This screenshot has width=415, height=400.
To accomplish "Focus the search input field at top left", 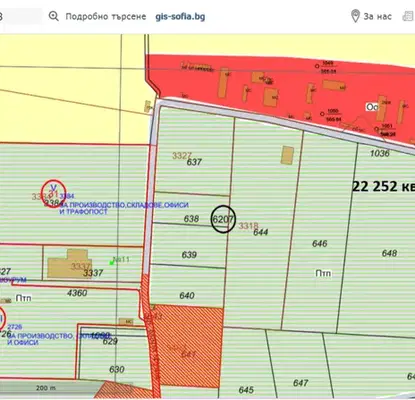I will click(21, 16).
